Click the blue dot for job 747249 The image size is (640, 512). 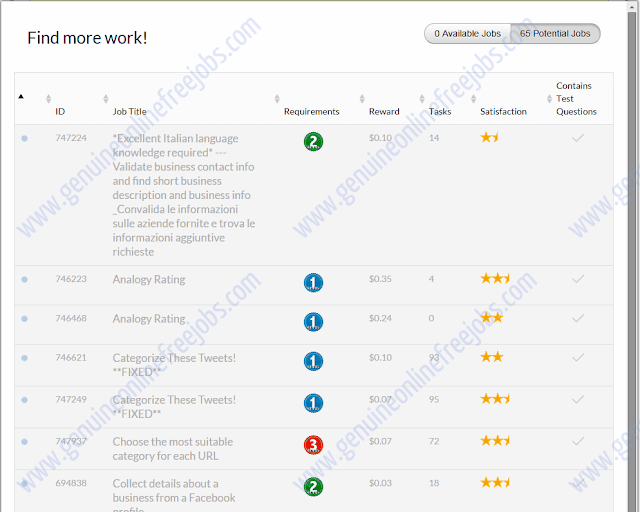24,400
